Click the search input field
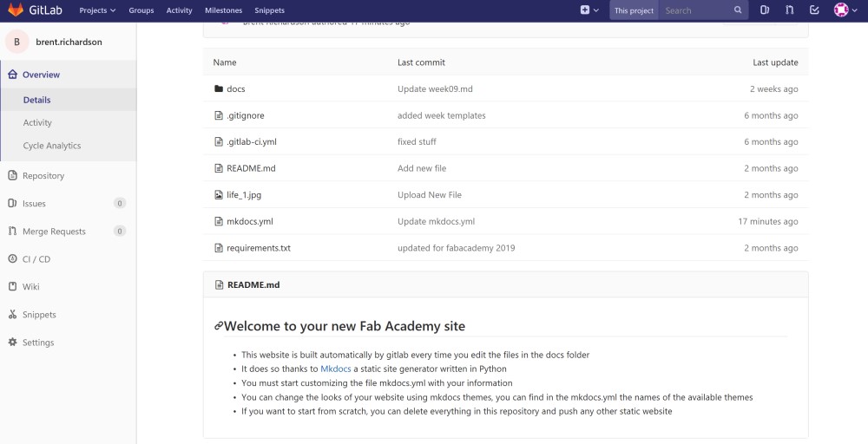The width and height of the screenshot is (868, 444). (698, 10)
